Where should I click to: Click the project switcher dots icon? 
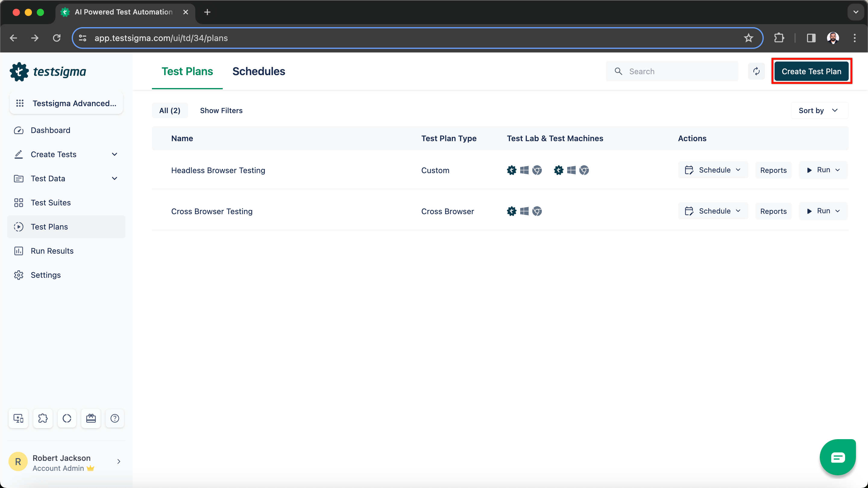coord(20,103)
